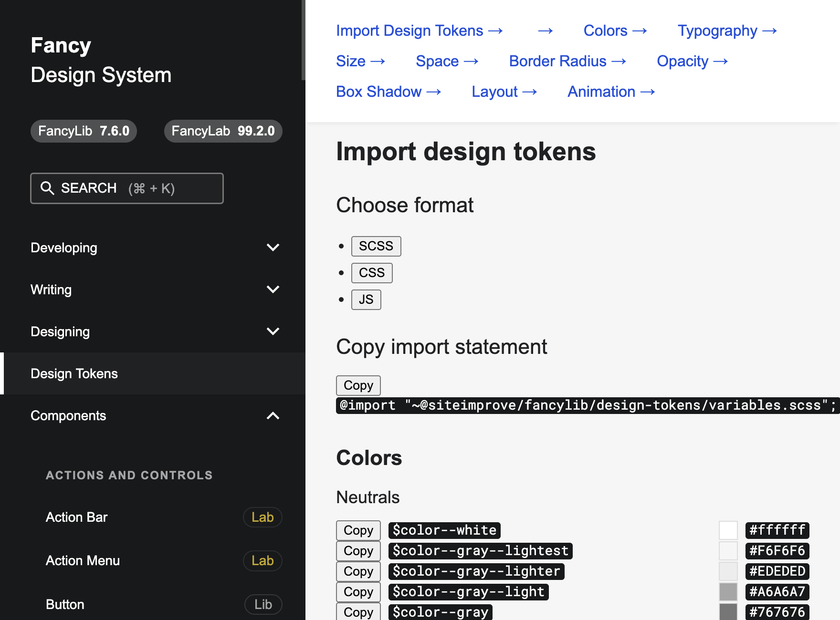Click the white #ffffff color swatch

coord(728,530)
